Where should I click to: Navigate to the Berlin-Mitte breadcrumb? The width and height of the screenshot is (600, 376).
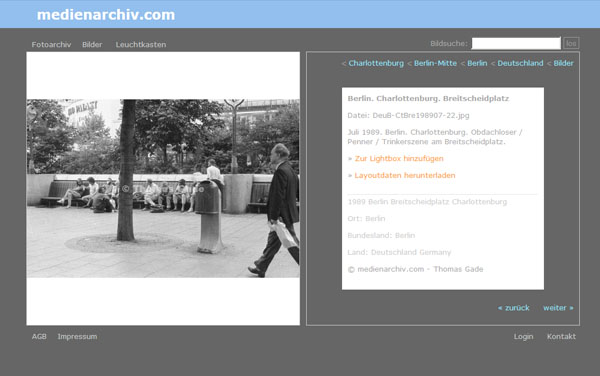point(435,63)
